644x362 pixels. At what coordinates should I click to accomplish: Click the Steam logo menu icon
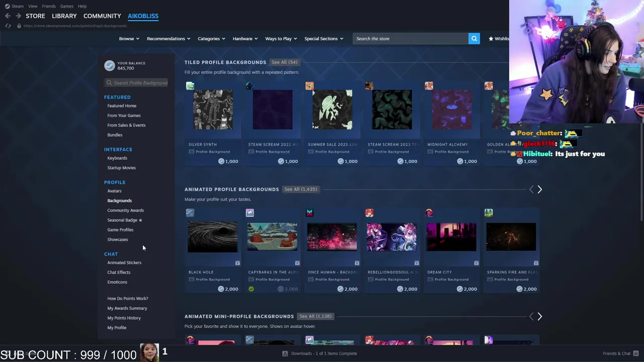click(x=7, y=6)
